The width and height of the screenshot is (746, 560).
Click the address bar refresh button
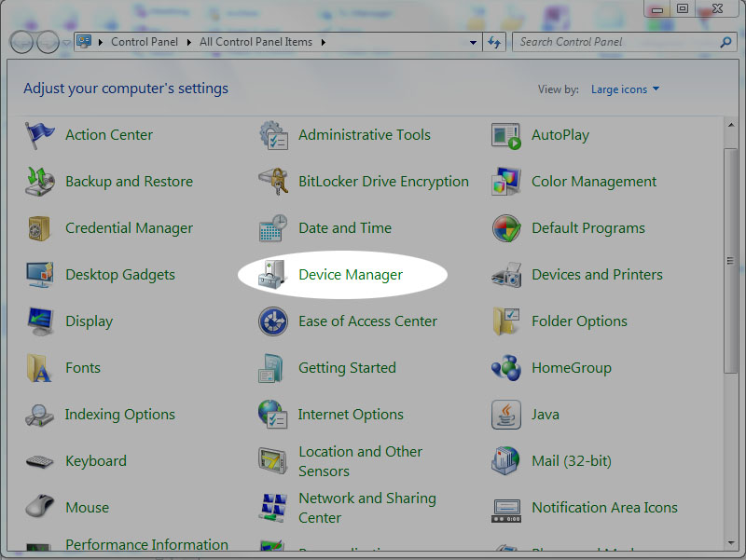coord(494,42)
